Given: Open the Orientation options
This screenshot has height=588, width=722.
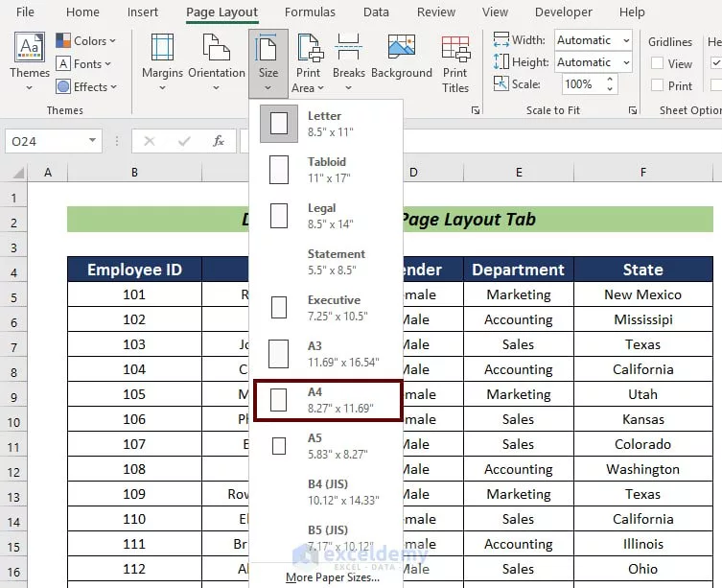Looking at the screenshot, I should pyautogui.click(x=217, y=48).
